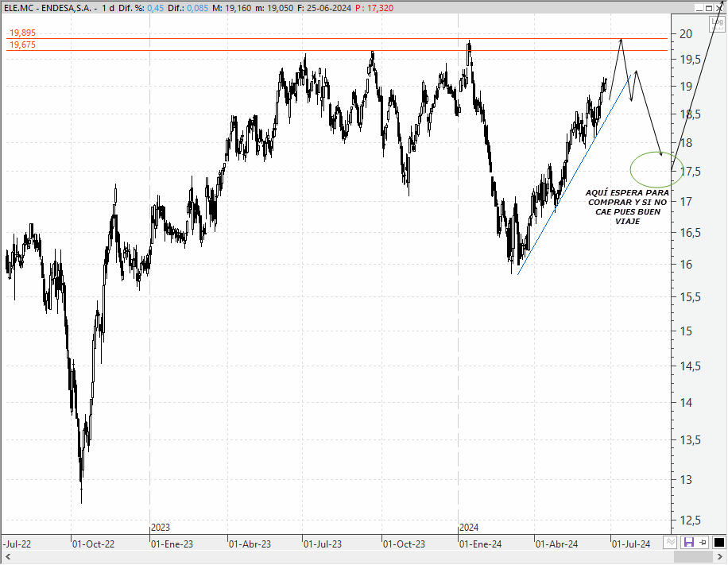728x565 pixels.
Task: Click the Dif. % value 0,45
Action: (156, 8)
